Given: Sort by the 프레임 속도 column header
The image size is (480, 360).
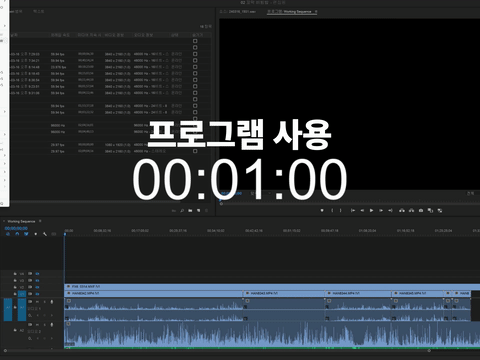Looking at the screenshot, I should click(x=60, y=35).
